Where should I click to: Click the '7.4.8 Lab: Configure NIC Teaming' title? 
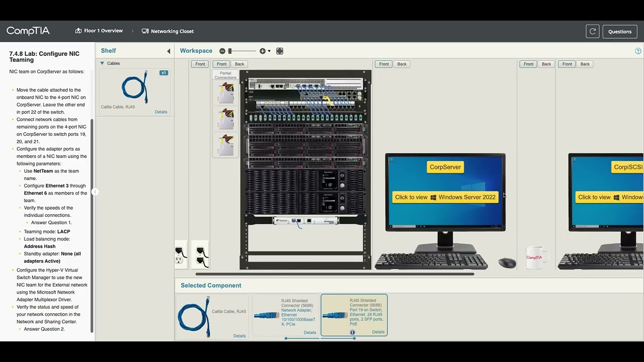pyautogui.click(x=44, y=57)
